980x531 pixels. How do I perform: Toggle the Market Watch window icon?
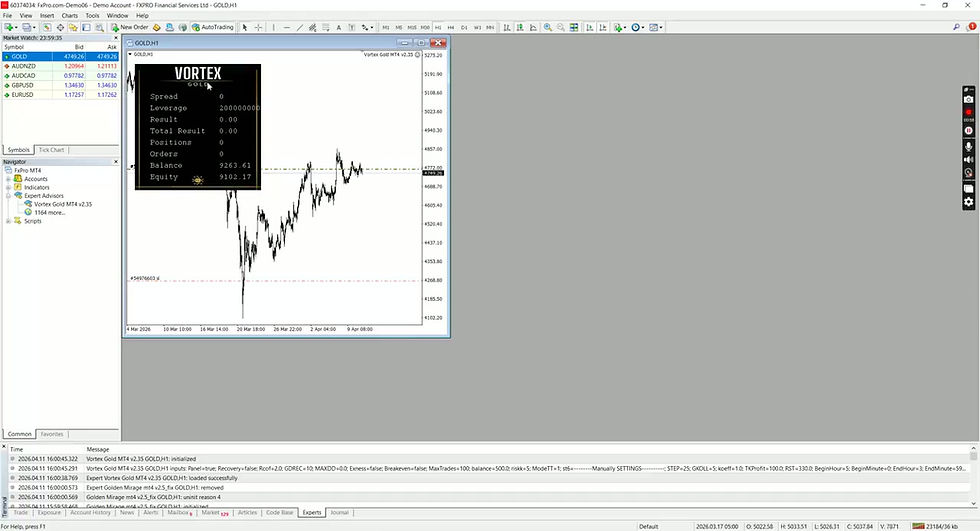[46, 27]
